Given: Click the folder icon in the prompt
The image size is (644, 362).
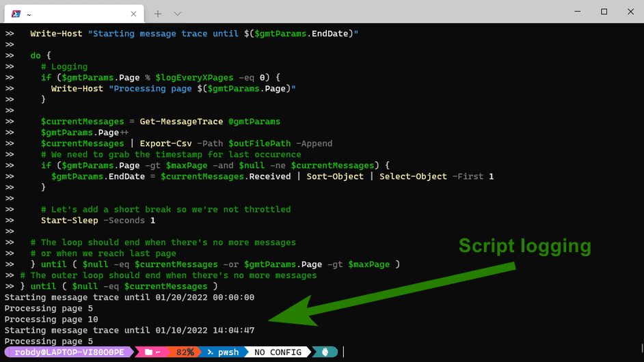Looking at the screenshot, I should coord(148,352).
